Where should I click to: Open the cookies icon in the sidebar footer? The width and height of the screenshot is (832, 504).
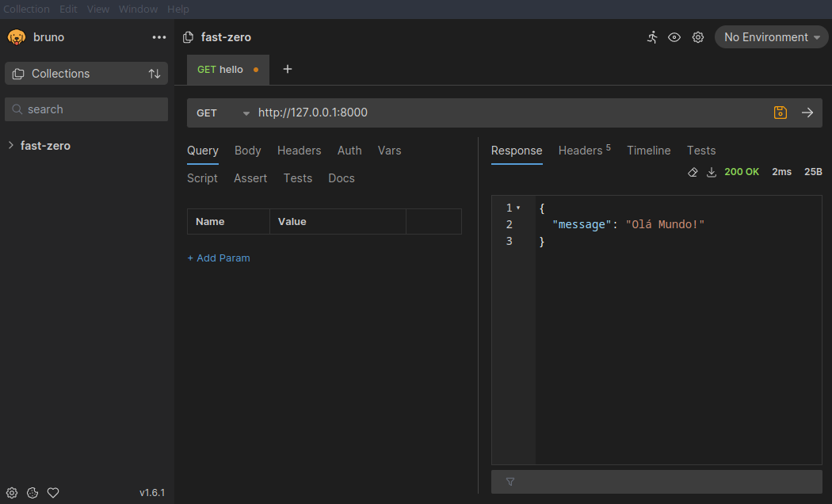click(x=32, y=493)
